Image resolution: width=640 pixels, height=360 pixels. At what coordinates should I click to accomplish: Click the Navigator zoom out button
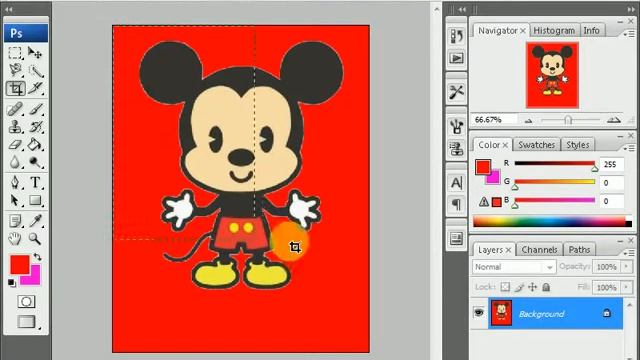click(x=529, y=120)
